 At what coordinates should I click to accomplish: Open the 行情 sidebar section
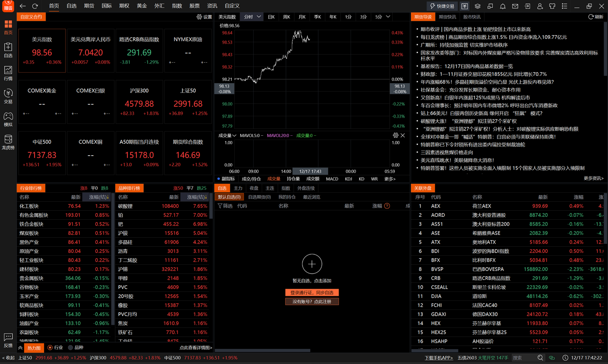tap(8, 73)
